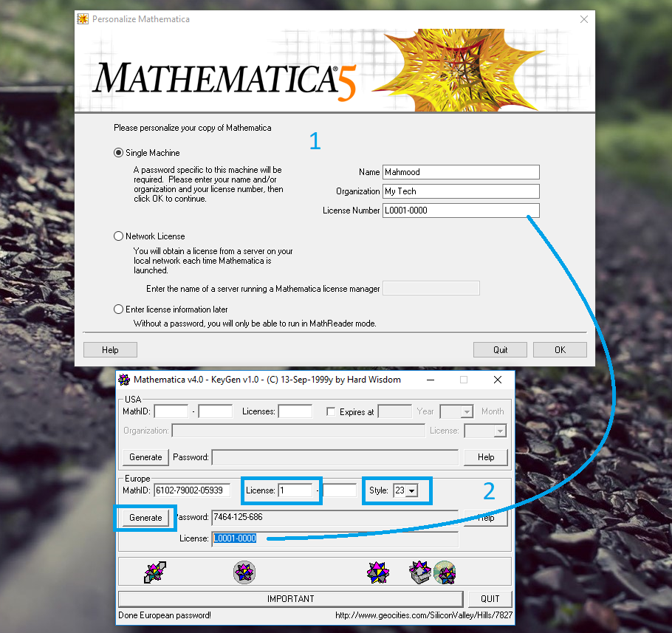This screenshot has height=633, width=672.
Task: Select Enter license information later
Action: (118, 309)
